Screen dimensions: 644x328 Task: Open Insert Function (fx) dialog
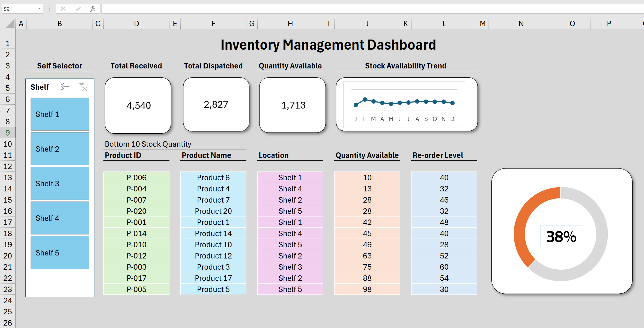(x=93, y=9)
